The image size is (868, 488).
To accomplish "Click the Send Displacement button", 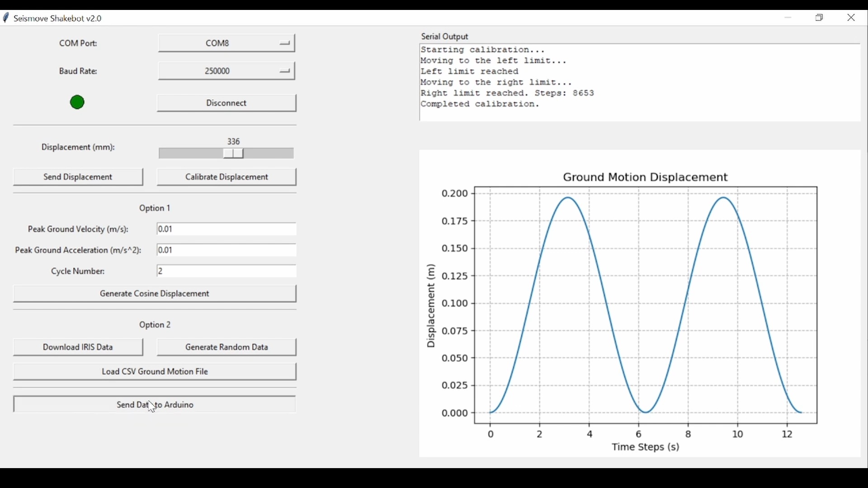I will click(x=78, y=177).
